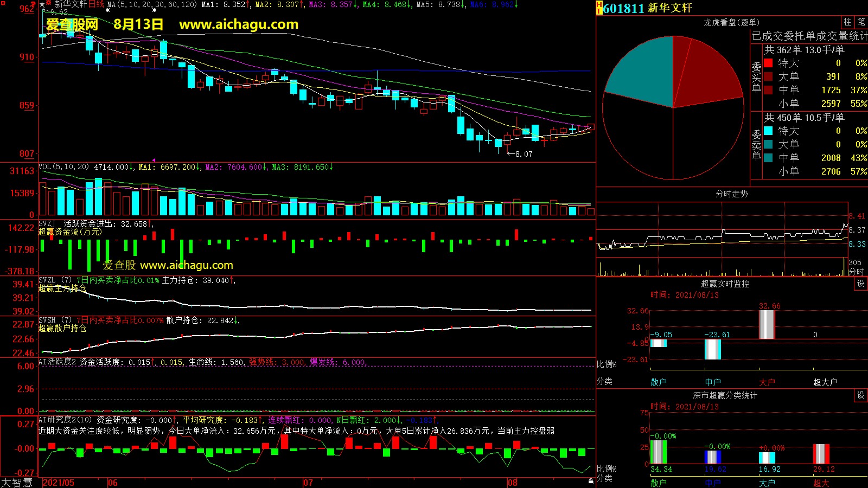Click the gray star icon beside the stock name
Screen dimensions: 868x488
pos(42,4)
